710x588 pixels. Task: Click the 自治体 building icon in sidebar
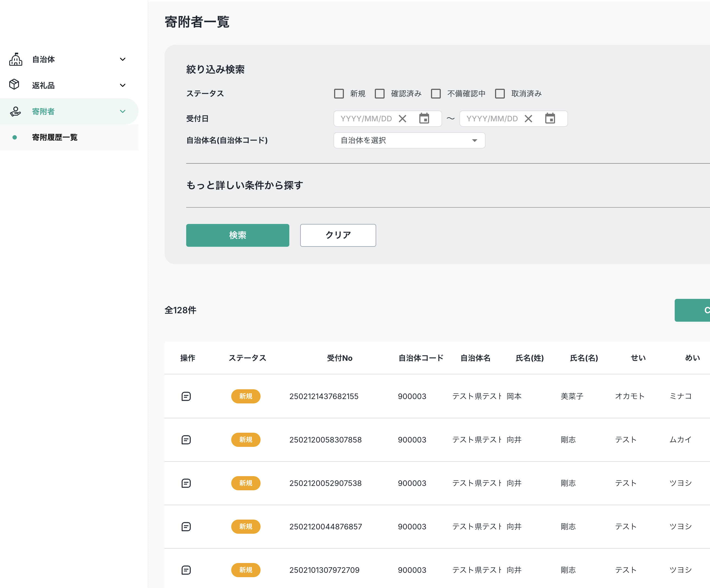[x=15, y=59]
